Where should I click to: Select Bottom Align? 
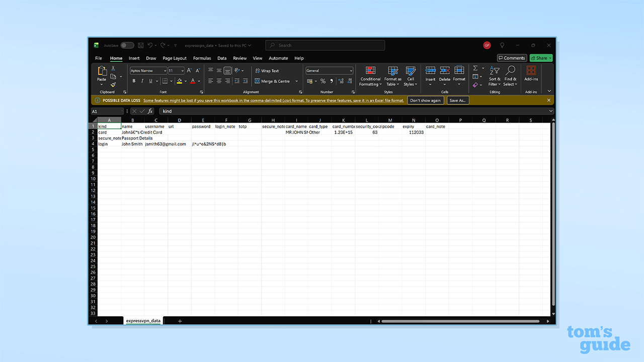[227, 71]
